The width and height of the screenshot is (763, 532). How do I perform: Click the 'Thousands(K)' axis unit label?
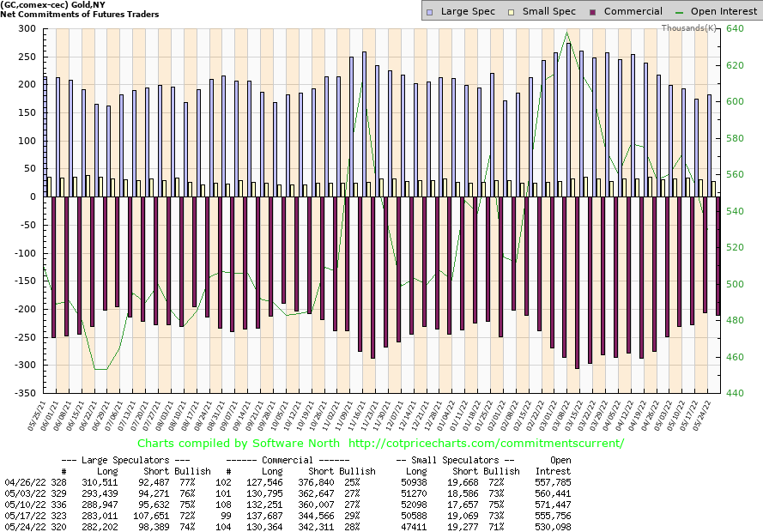click(x=689, y=28)
